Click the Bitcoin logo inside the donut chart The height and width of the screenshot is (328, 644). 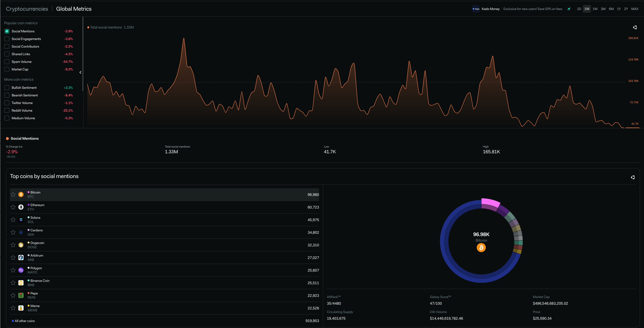pyautogui.click(x=481, y=248)
